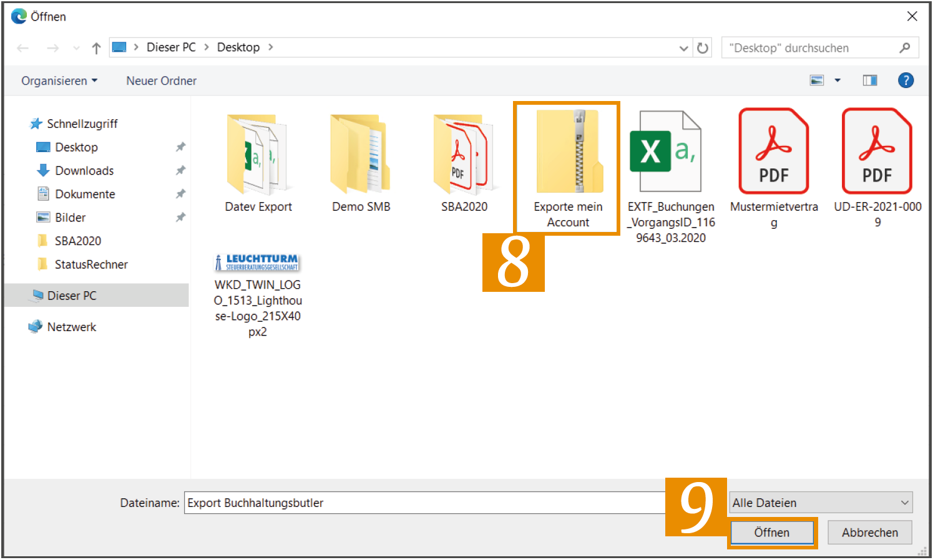Go back with the left arrow

23,48
